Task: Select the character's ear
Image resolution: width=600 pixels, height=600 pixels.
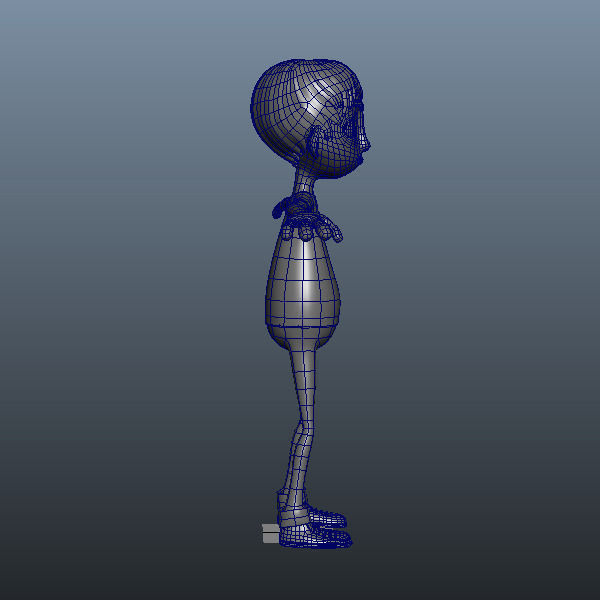Action: coord(315,144)
